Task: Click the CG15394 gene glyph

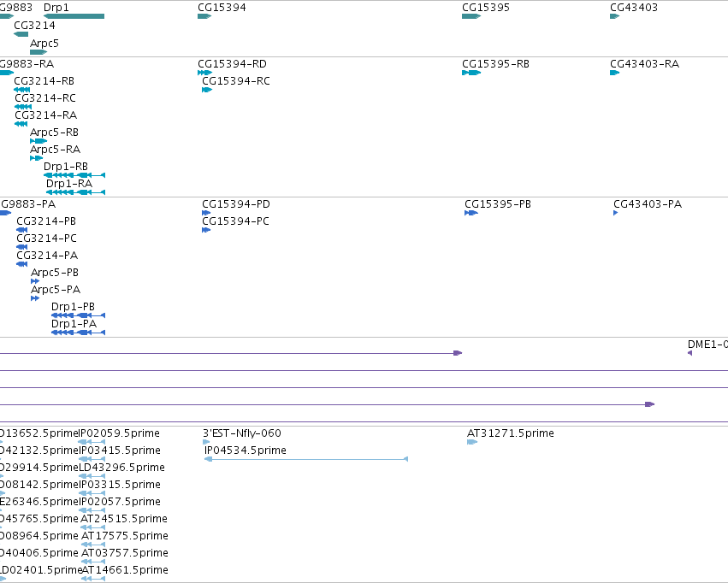Action: coord(204,16)
